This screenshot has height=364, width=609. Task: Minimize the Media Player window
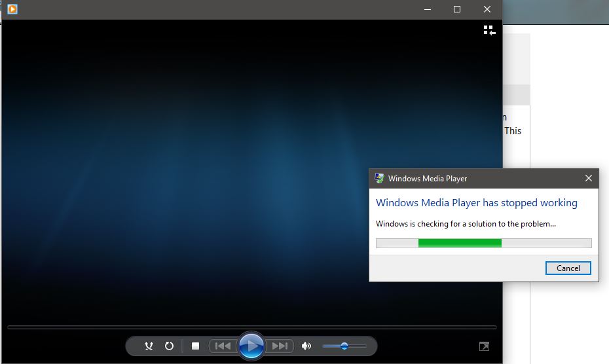[x=428, y=9]
